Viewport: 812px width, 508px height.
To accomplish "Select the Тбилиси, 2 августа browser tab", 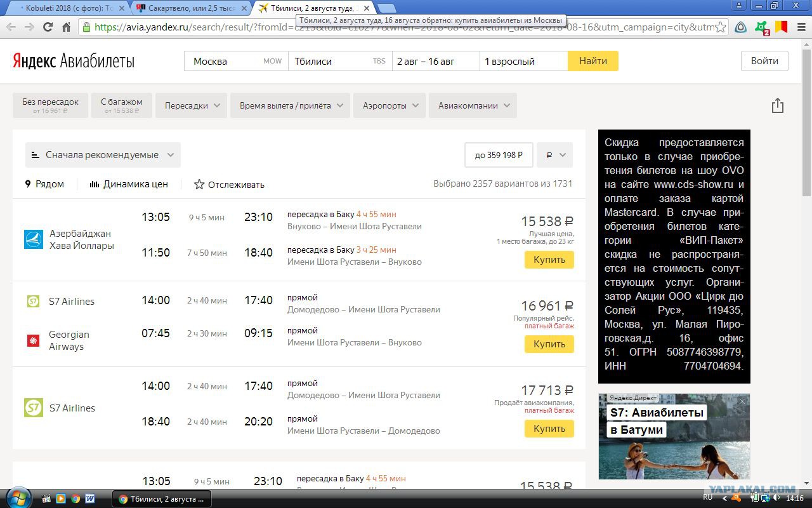I will coord(313,8).
